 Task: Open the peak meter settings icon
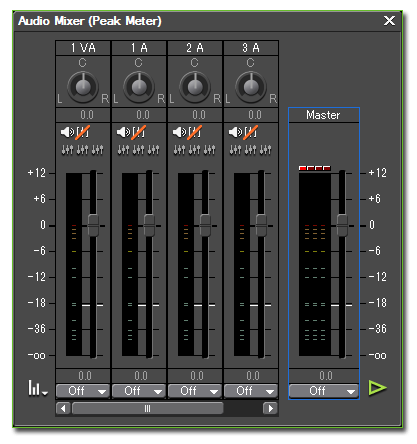[x=37, y=388]
